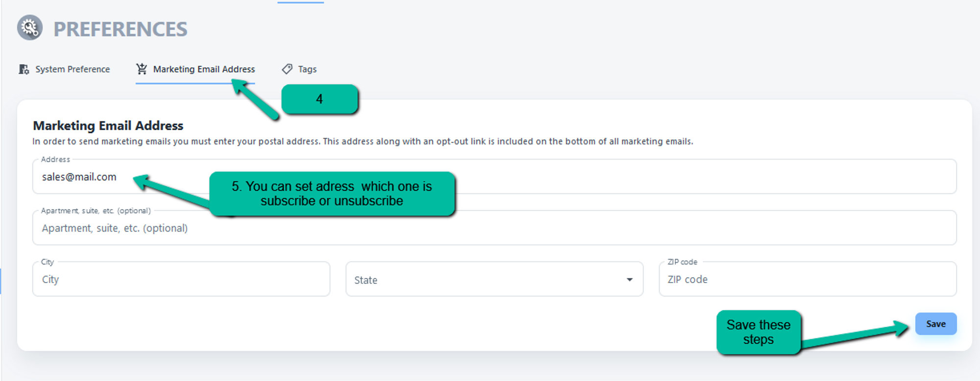
Task: Click the Preferences gear icon
Action: 30,28
